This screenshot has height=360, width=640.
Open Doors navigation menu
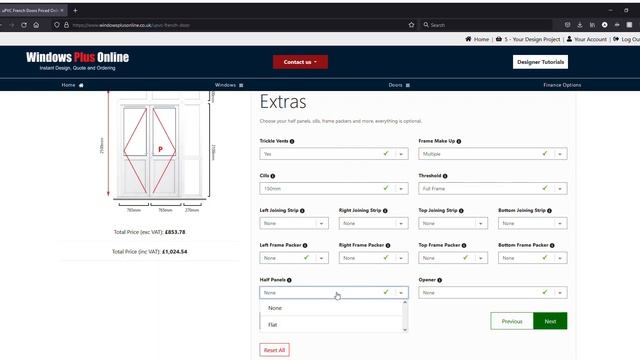coord(399,85)
